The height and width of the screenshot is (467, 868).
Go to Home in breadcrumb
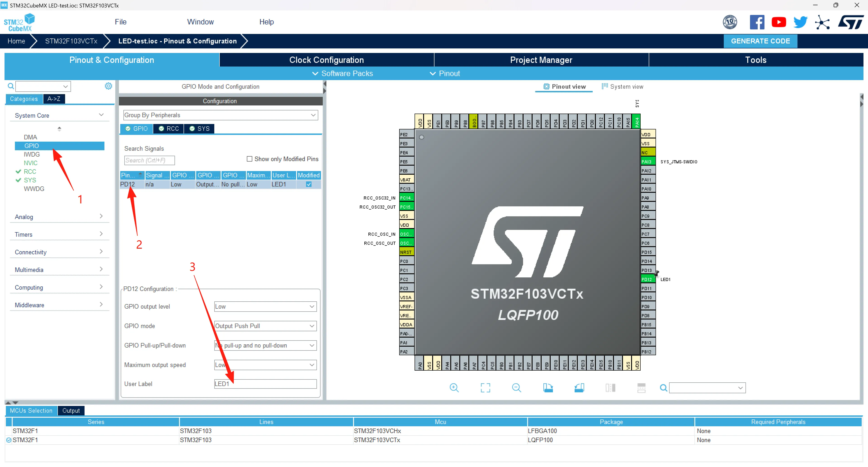click(16, 41)
